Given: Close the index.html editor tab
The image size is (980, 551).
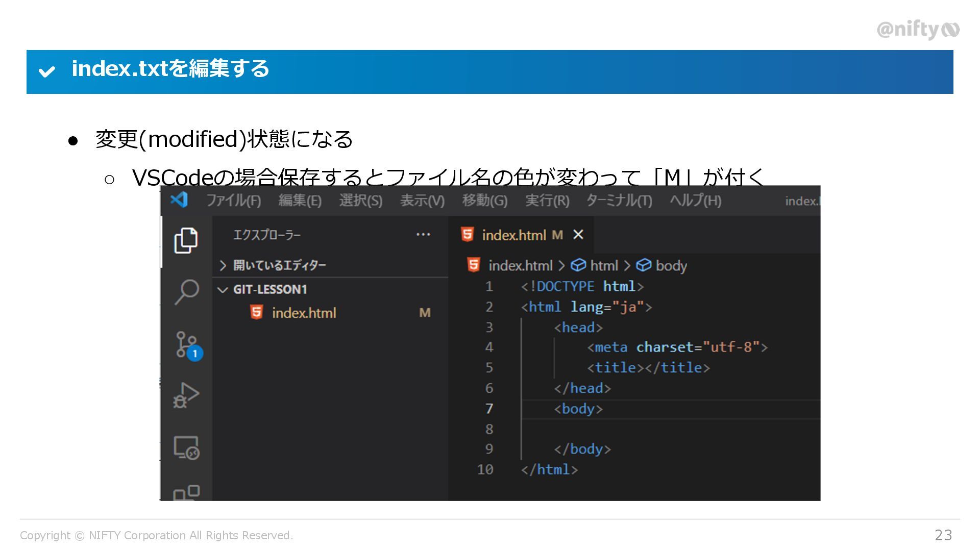Looking at the screenshot, I should 578,235.
